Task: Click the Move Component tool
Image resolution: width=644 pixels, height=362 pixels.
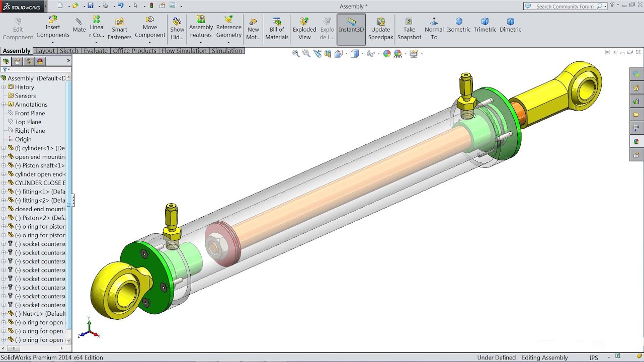Action: [150, 27]
